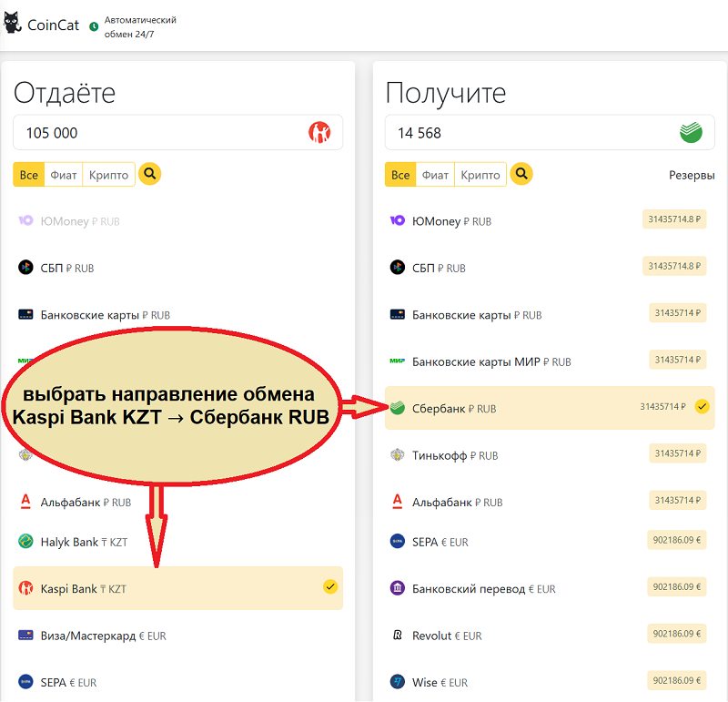
Task: Select the Все tab in Отдаёте
Action: point(29,175)
